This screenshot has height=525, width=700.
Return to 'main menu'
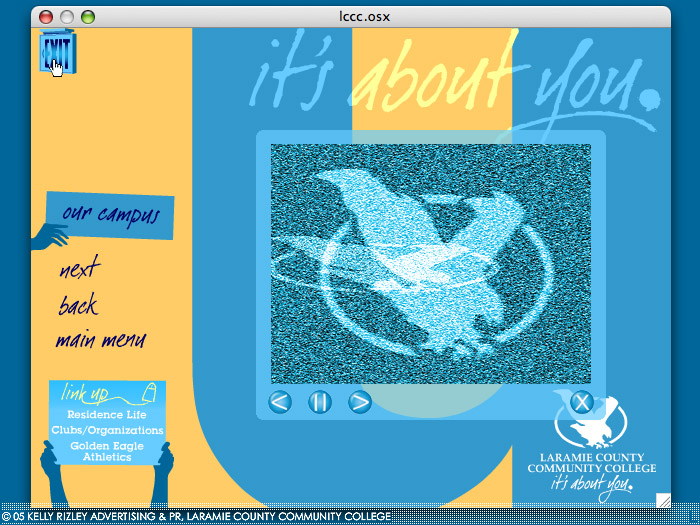[x=100, y=340]
